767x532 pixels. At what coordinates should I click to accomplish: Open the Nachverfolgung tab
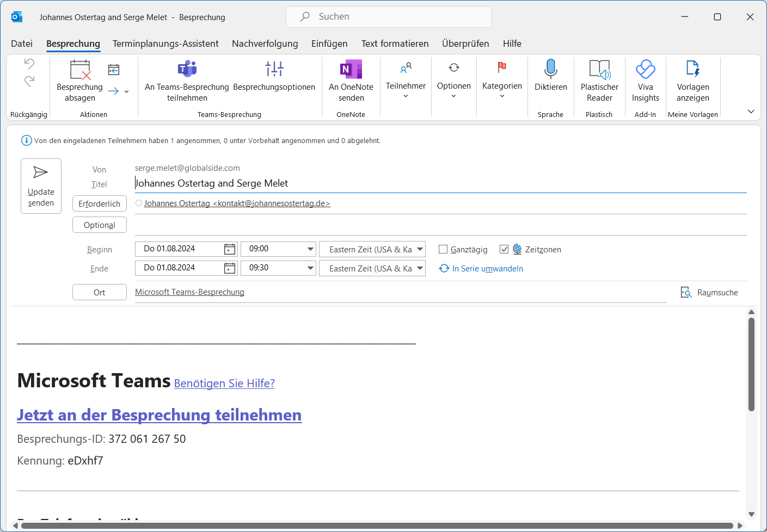coord(265,44)
